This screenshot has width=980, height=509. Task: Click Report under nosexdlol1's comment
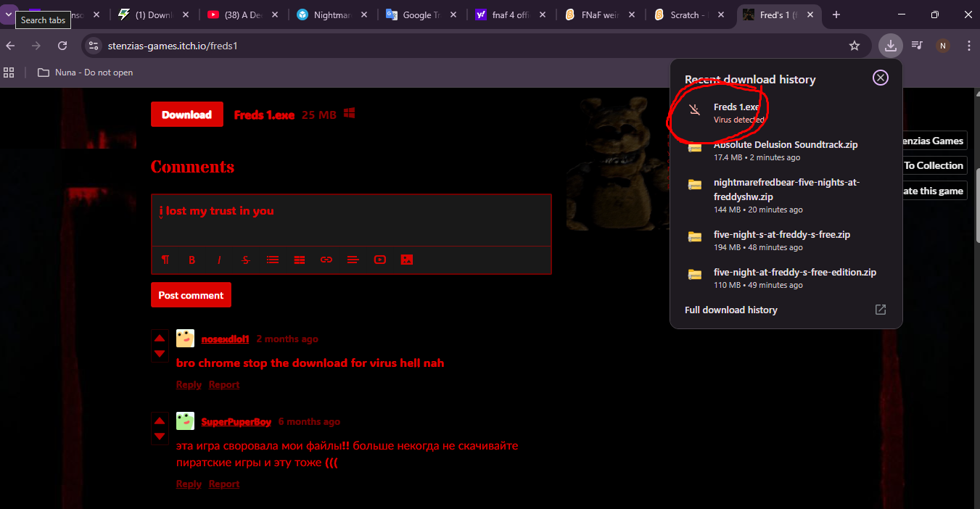click(x=224, y=384)
